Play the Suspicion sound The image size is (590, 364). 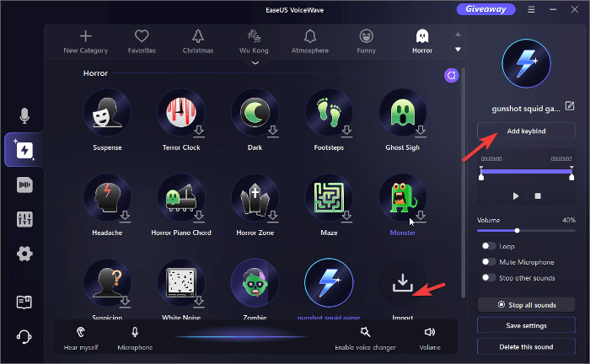coord(107,282)
